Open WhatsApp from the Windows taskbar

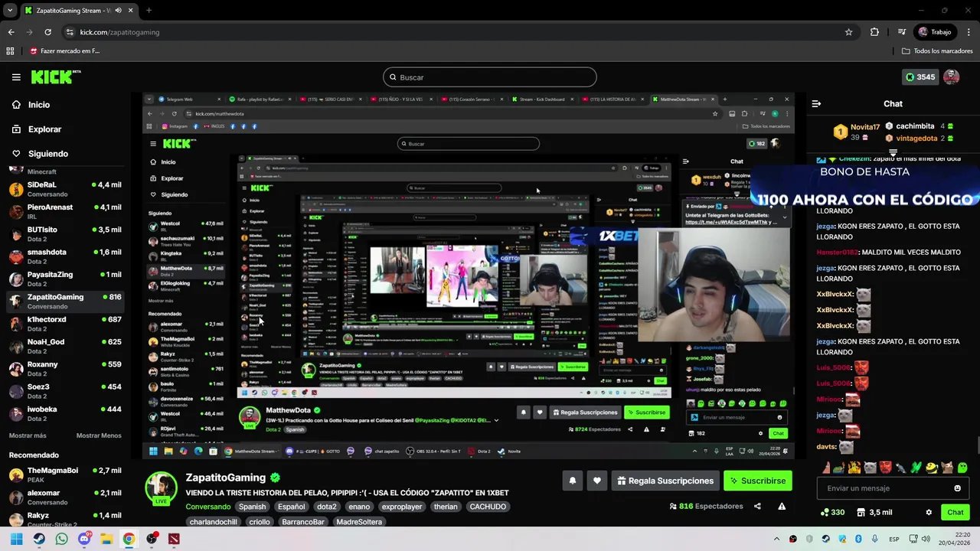(61, 539)
